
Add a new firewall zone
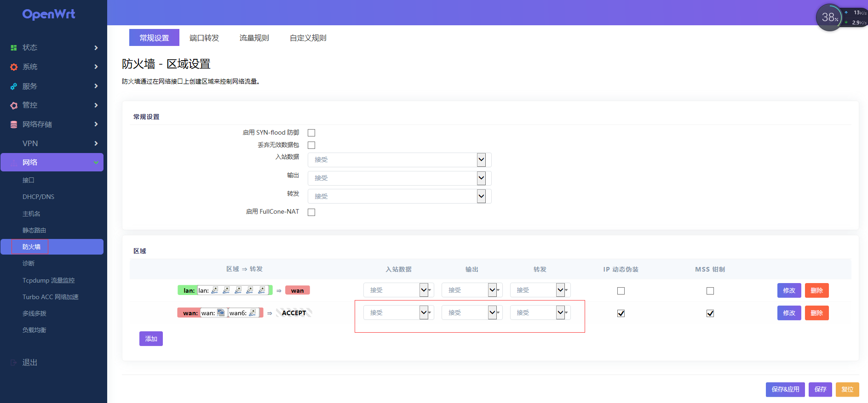click(x=151, y=339)
